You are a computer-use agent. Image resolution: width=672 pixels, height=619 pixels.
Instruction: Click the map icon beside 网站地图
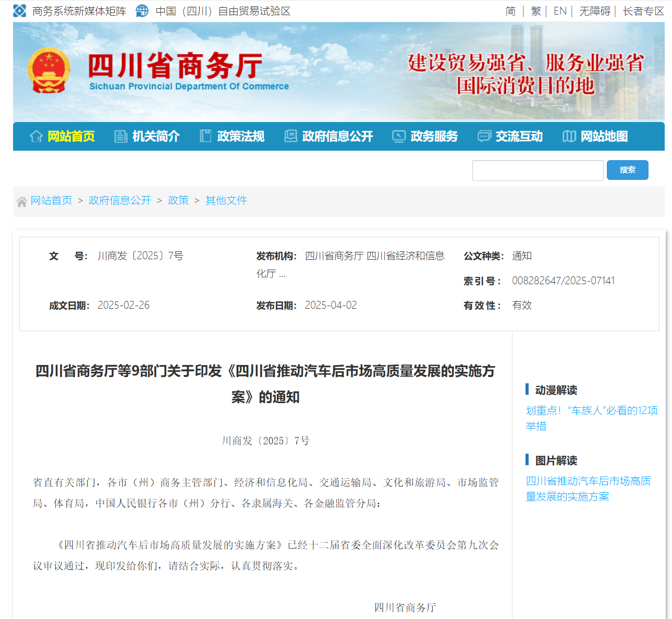coord(569,137)
